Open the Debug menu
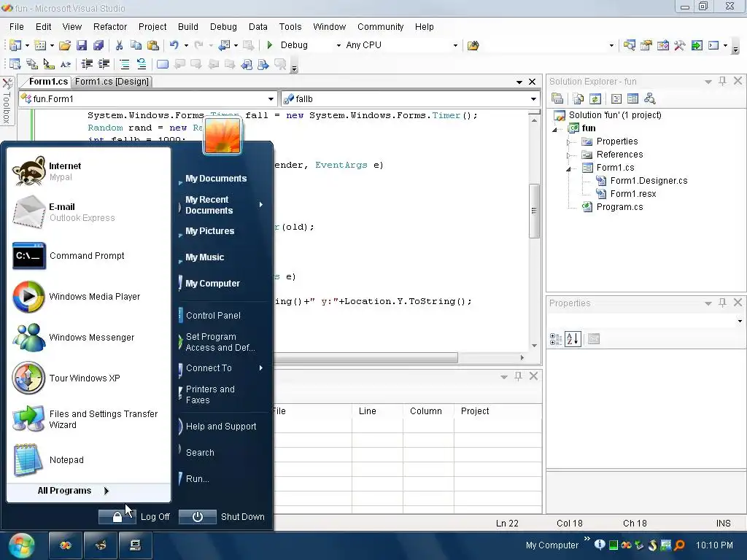The width and height of the screenshot is (747, 560). 223,27
